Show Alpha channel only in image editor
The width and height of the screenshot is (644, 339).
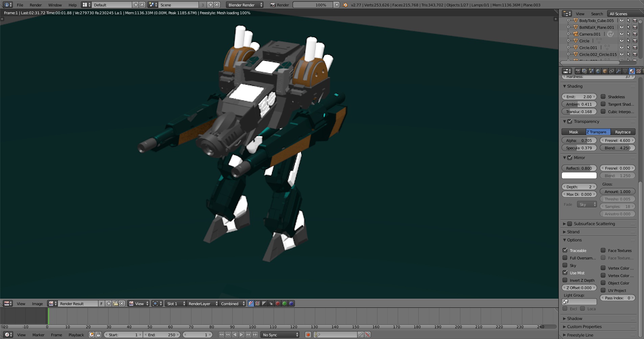pos(264,303)
